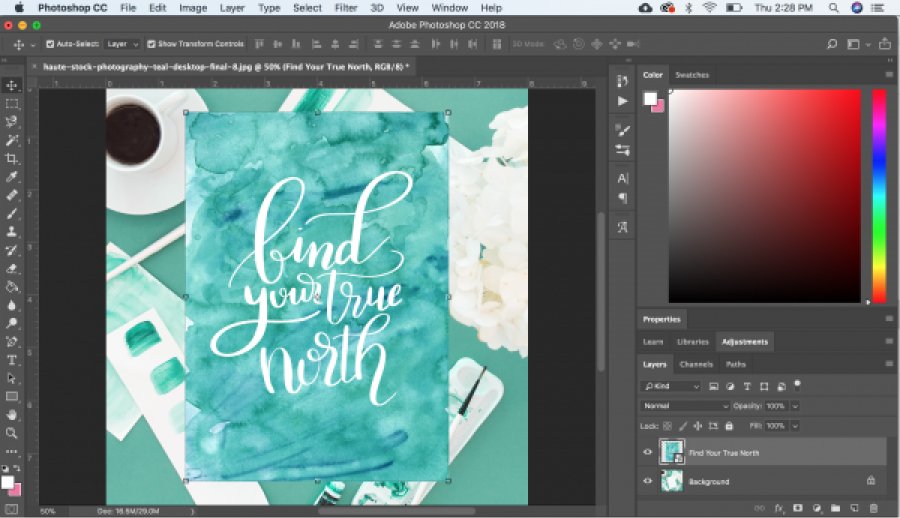Select the Lasso tool

(11, 122)
